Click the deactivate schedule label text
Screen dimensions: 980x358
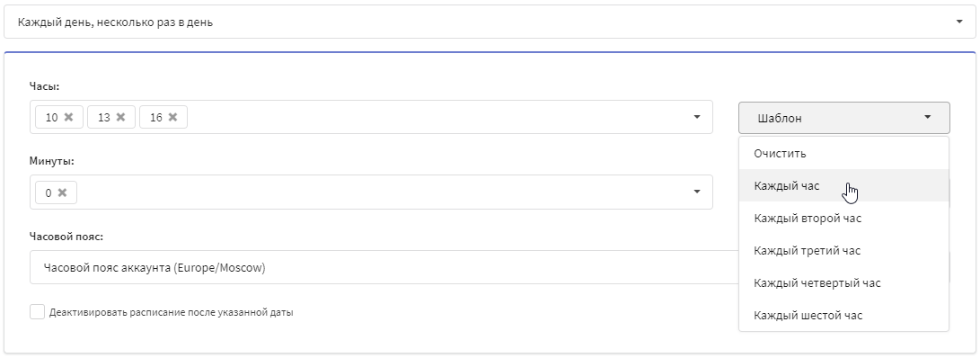(x=172, y=312)
